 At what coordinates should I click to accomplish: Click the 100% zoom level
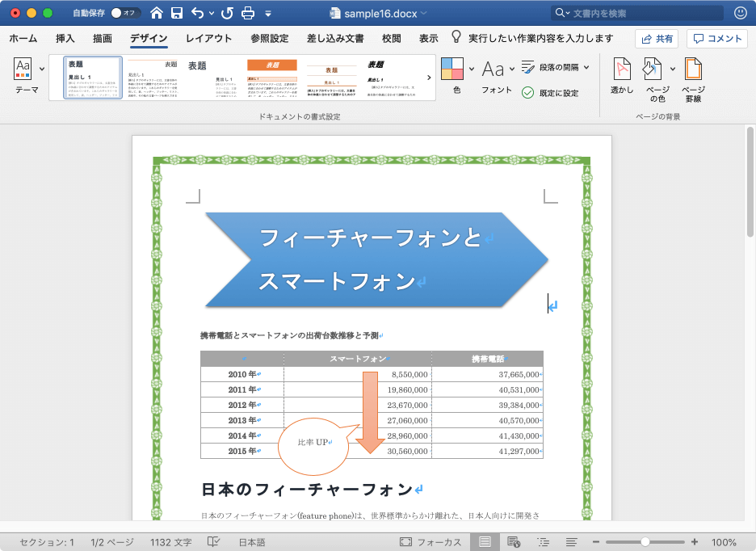tap(724, 542)
